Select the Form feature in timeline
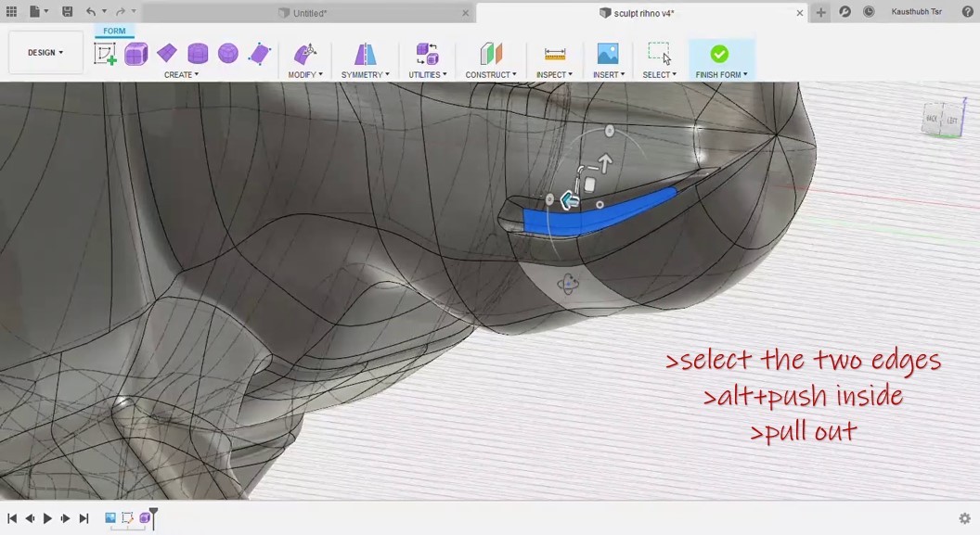 pos(145,517)
